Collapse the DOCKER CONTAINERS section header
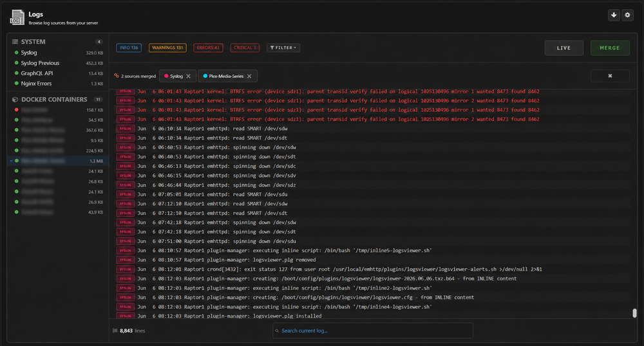This screenshot has height=346, width=644. (57, 100)
